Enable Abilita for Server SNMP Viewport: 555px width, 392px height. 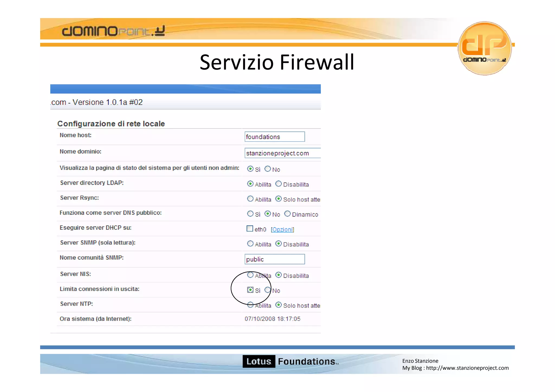point(250,244)
